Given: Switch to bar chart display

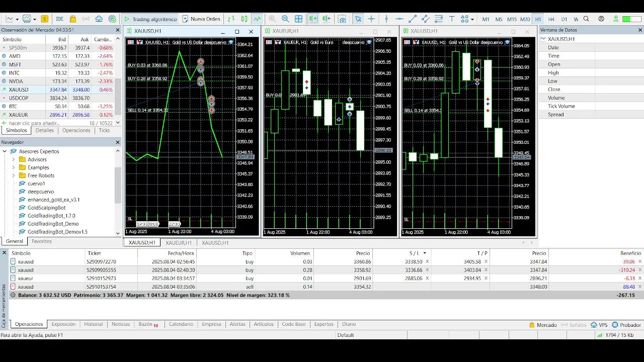Looking at the screenshot, I should (231, 19).
